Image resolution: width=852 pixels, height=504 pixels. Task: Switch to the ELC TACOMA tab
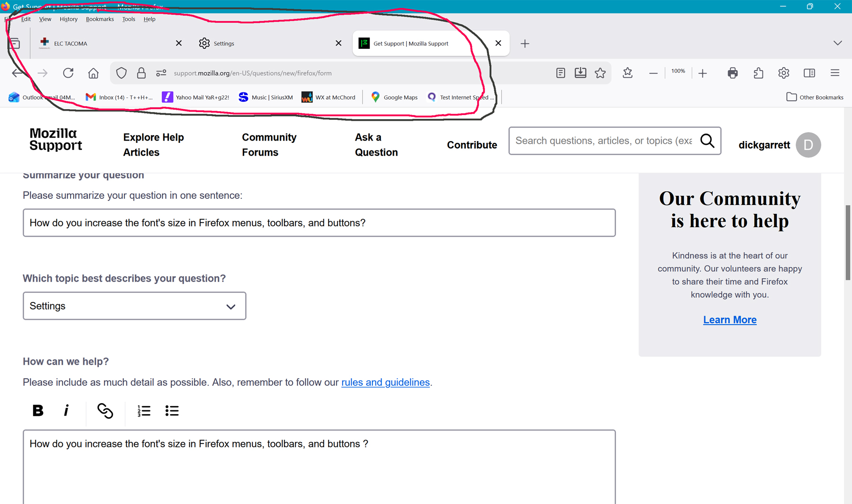pyautogui.click(x=104, y=44)
